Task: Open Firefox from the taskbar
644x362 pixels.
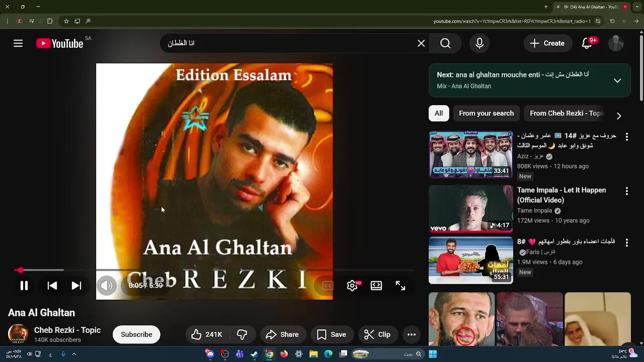Action: pos(284,354)
